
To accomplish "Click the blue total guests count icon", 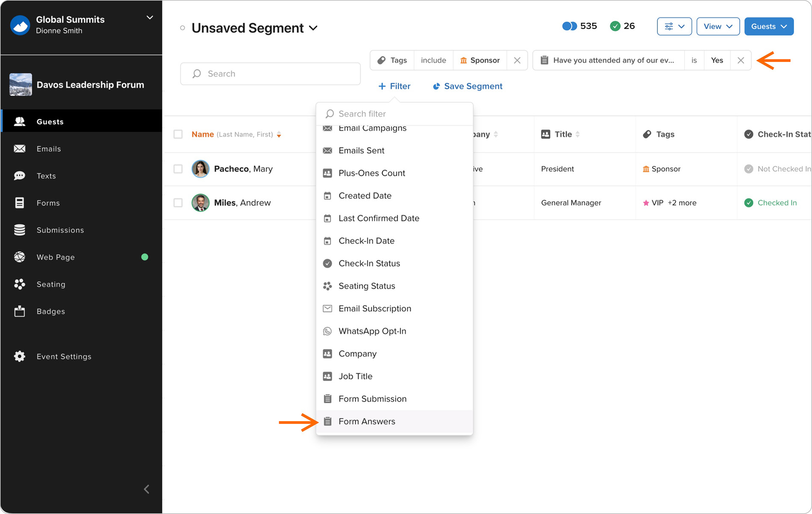I will coord(569,26).
